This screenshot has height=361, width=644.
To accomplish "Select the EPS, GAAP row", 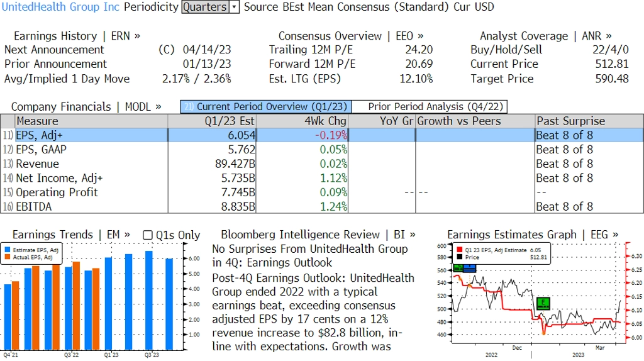I will pyautogui.click(x=322, y=150).
